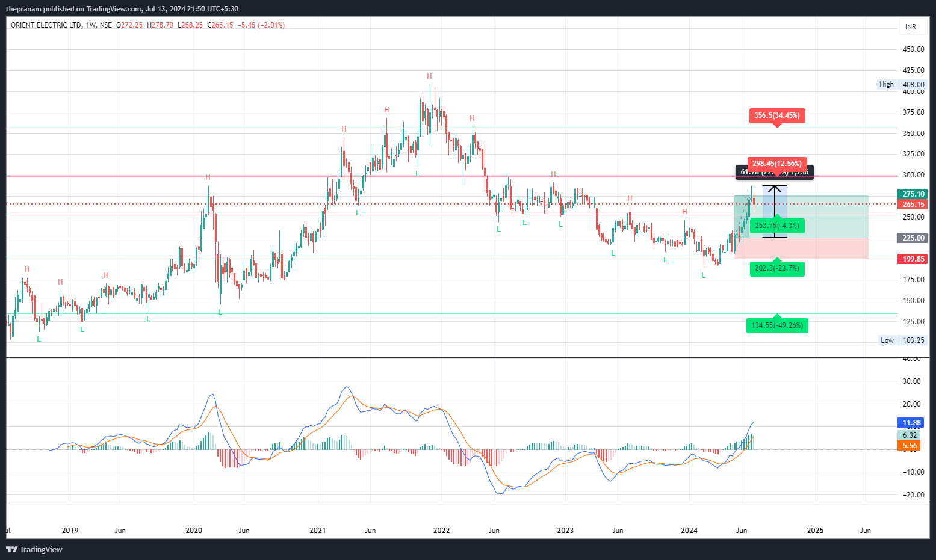The image size is (936, 560).
Task: Click the Low 103.25 label
Action: pos(902,340)
